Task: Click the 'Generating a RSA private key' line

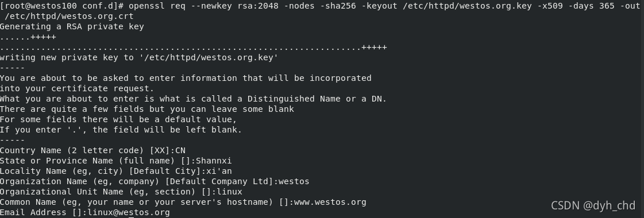Action: coord(72,26)
